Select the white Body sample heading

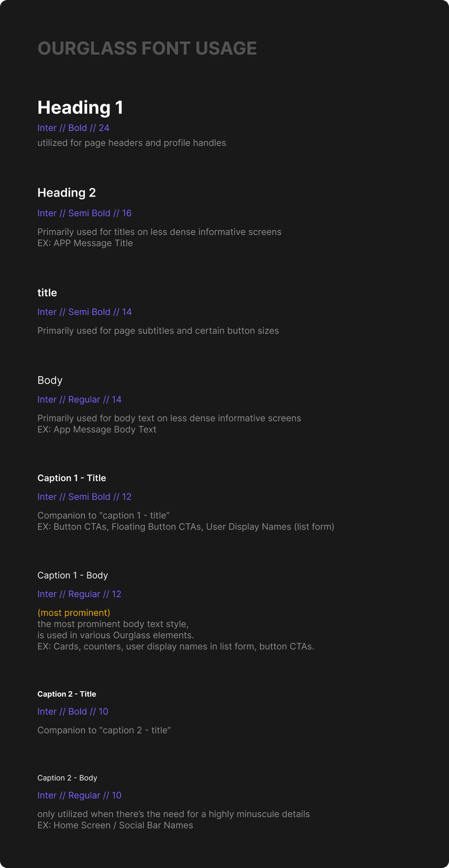tap(50, 380)
